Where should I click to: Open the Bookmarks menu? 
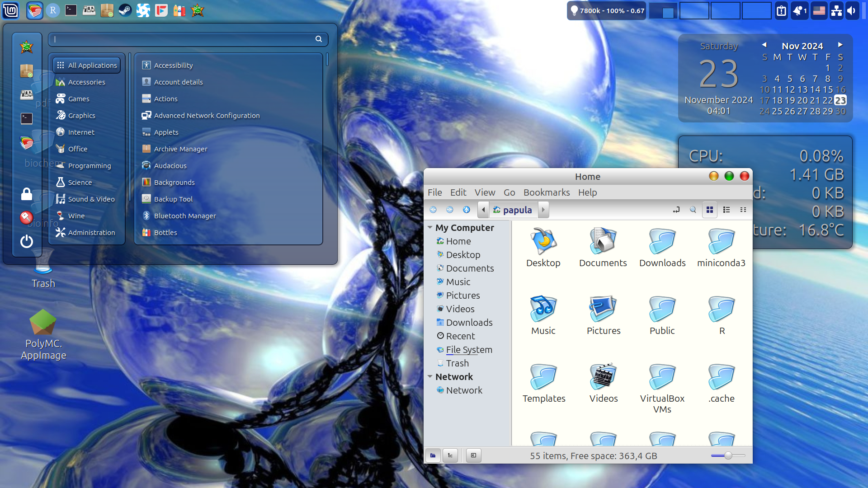coord(547,192)
